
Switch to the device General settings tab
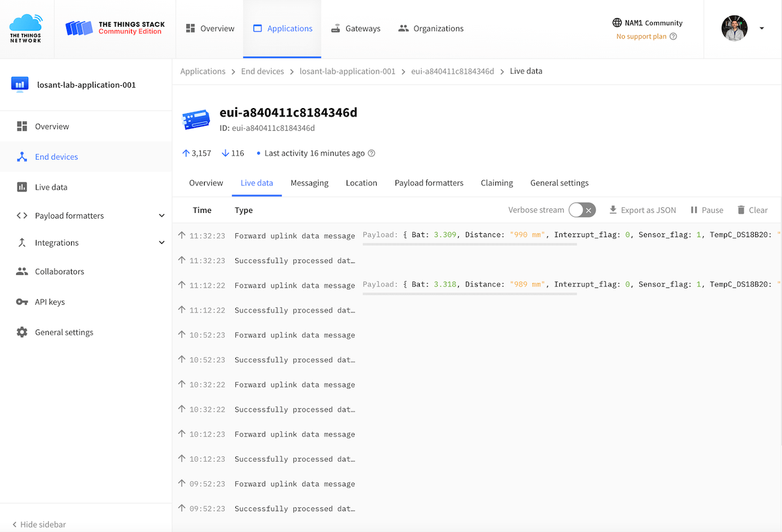pos(559,183)
